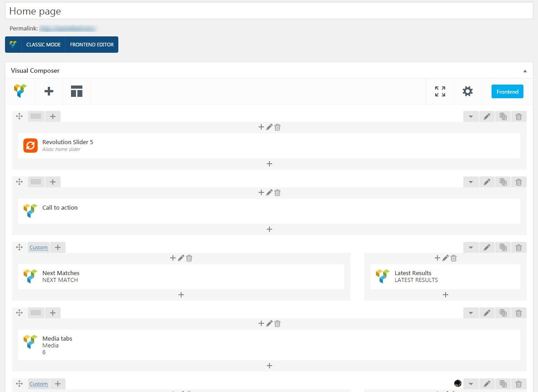Screen dimensions: 538x392
Task: Open the Custom layout link for Next Matches row
Action: [x=39, y=248]
